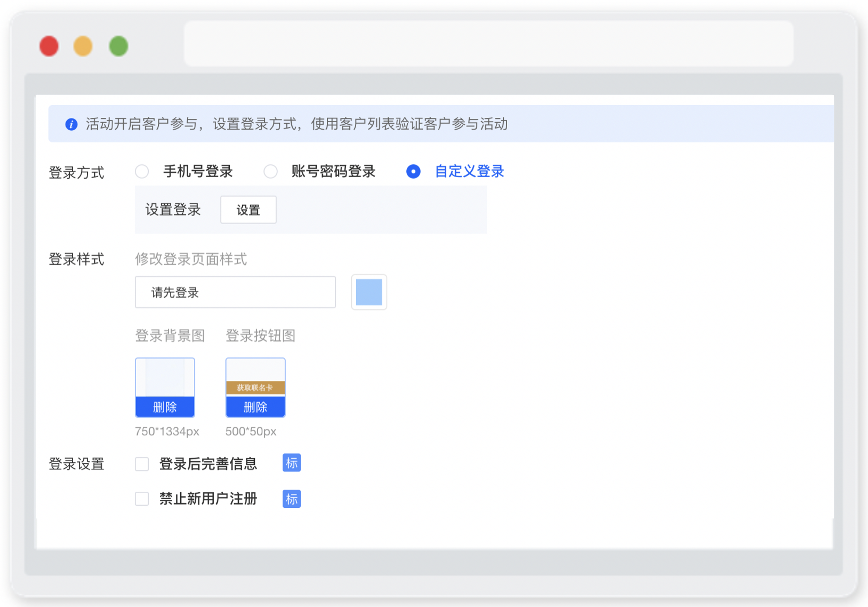
Task: Click the browser address bar
Action: pyautogui.click(x=489, y=44)
